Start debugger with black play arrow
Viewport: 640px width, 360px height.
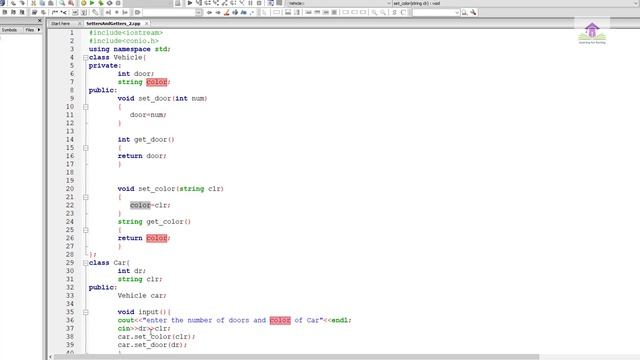190,3
